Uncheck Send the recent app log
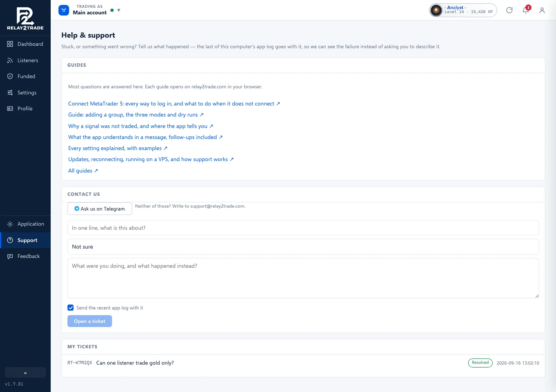Image resolution: width=556 pixels, height=392 pixels. [x=70, y=308]
